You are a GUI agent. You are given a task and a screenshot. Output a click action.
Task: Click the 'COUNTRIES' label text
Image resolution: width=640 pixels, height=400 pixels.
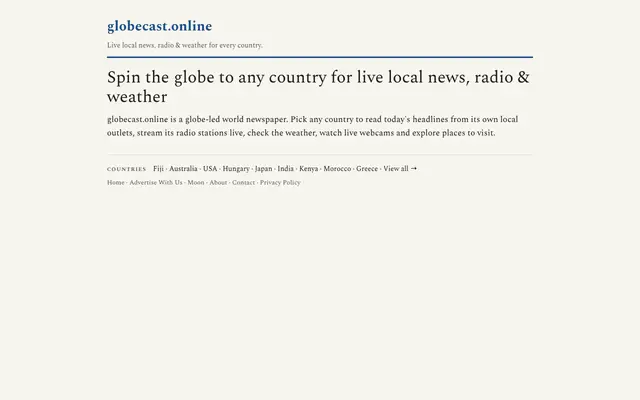(127, 169)
